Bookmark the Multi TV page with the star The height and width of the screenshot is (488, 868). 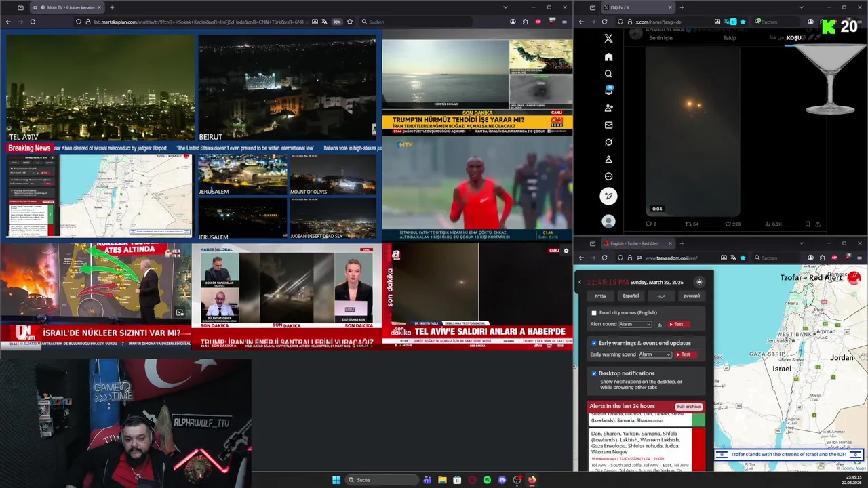click(350, 22)
